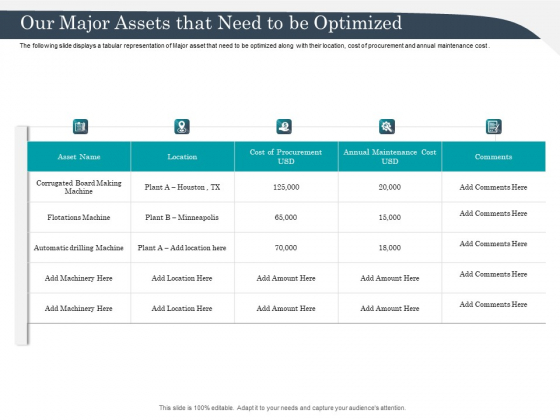Click the Plant B – Minneapolis cell
Image resolution: width=560 pixels, height=420 pixels.
[182, 217]
